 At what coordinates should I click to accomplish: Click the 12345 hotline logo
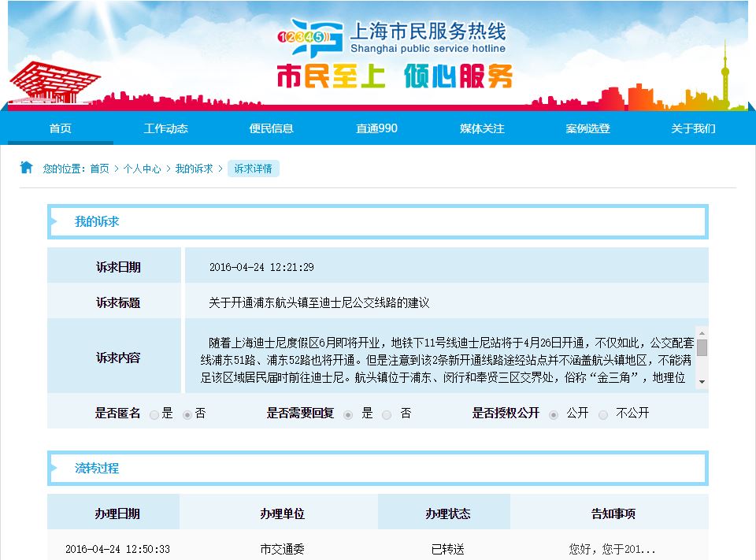point(310,38)
